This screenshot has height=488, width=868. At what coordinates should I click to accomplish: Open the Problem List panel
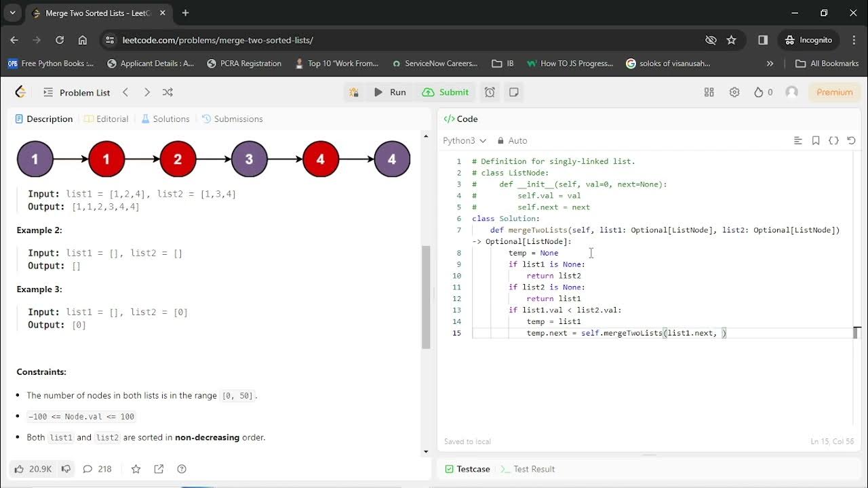pos(76,92)
